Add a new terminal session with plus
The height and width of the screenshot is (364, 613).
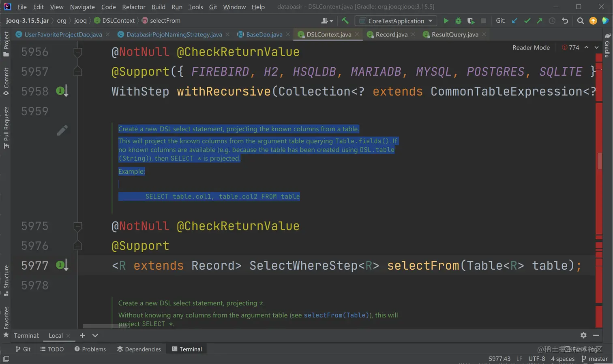pos(82,335)
